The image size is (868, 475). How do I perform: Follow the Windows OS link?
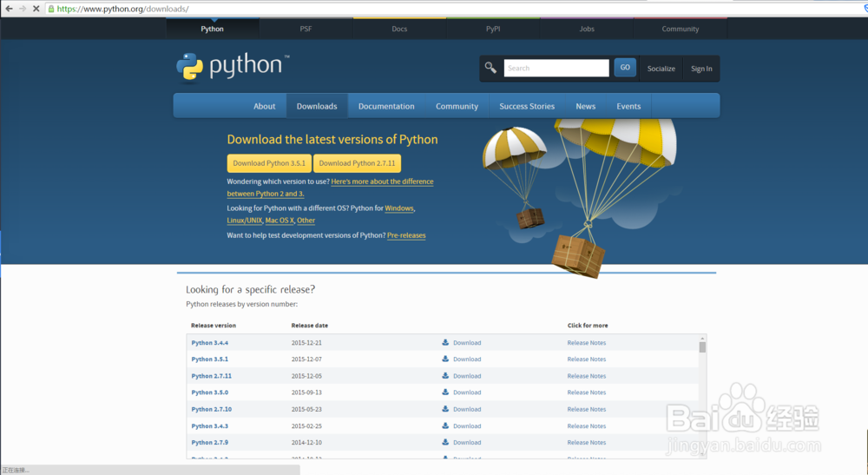tap(399, 208)
